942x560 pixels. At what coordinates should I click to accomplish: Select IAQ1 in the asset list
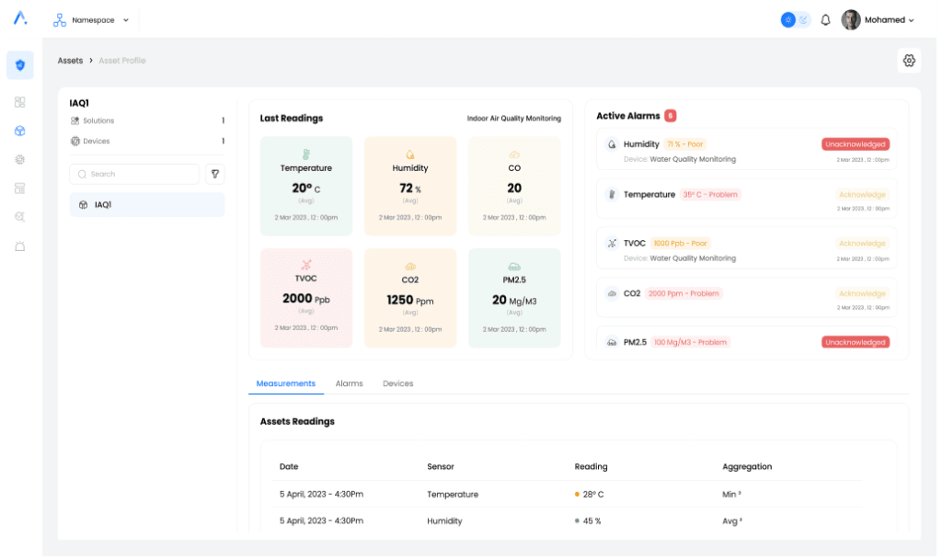click(146, 205)
